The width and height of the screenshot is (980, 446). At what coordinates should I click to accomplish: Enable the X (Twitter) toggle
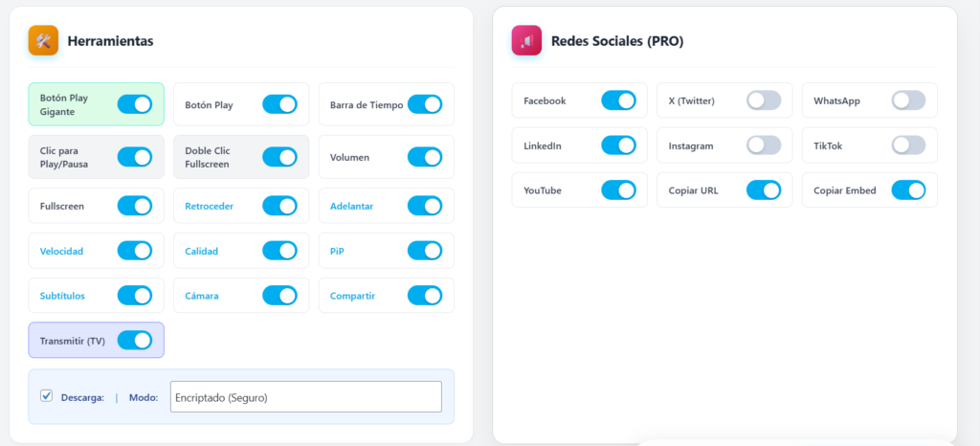pyautogui.click(x=764, y=100)
